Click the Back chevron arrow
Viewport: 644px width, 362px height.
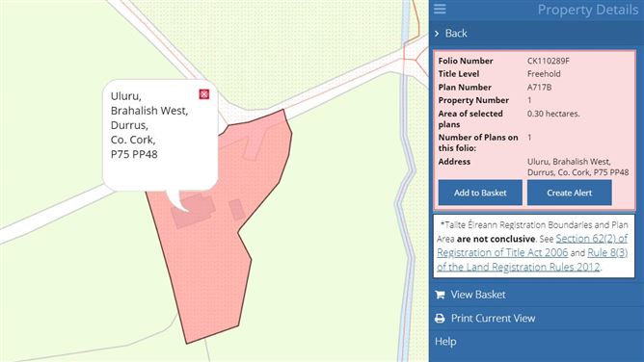tap(437, 34)
